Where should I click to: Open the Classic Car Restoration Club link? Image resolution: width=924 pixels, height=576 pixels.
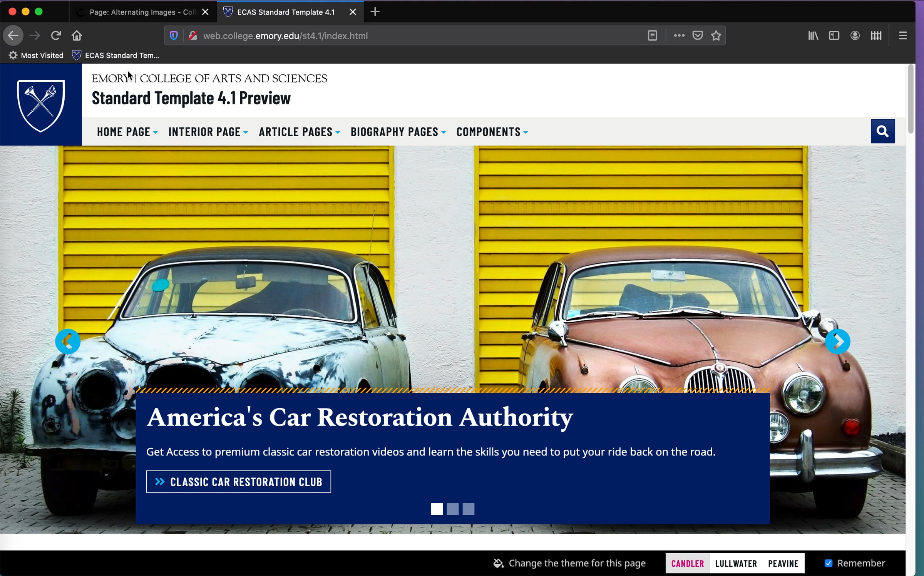point(239,481)
